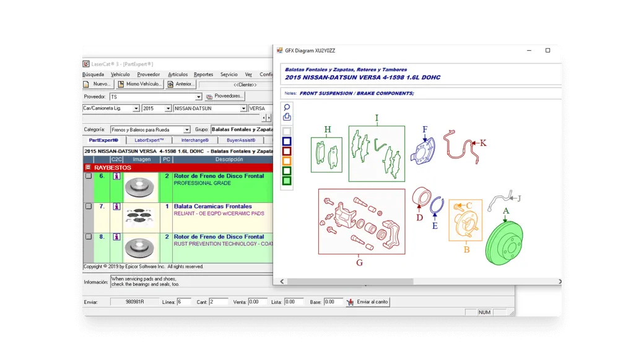Select the orange color swatch in diagram
The image size is (644, 362).
pos(287,161)
